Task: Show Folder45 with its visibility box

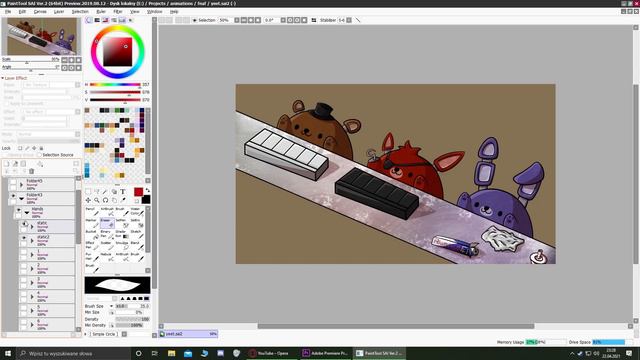Action: point(13,182)
